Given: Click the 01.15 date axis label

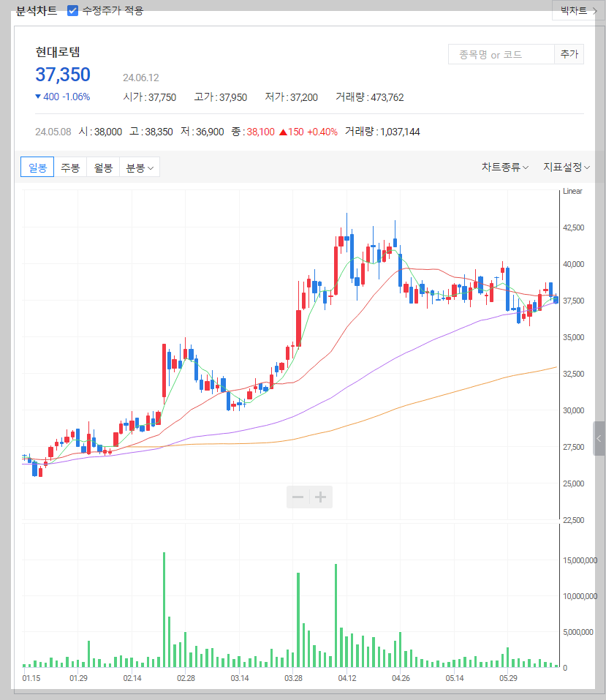Looking at the screenshot, I should 31,678.
